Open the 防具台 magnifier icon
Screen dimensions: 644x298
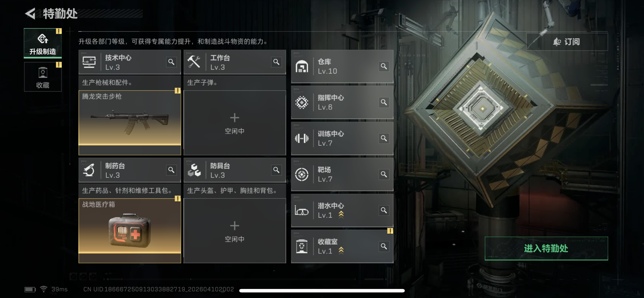click(276, 170)
